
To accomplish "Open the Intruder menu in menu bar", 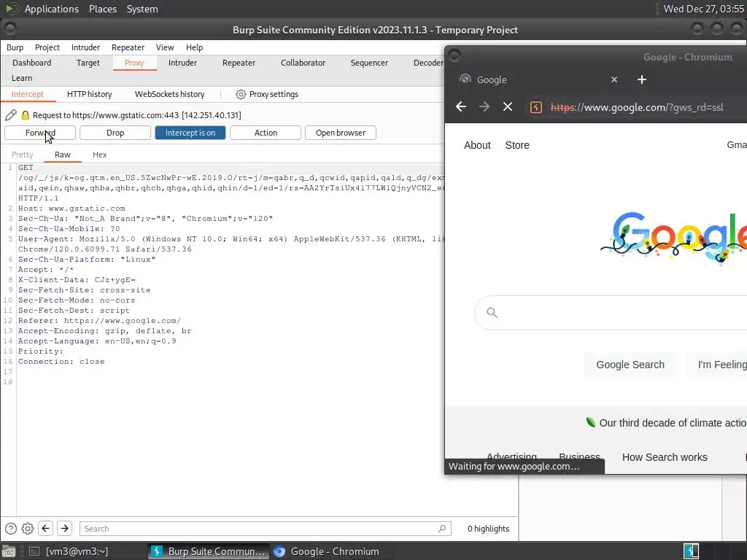I will coord(86,47).
